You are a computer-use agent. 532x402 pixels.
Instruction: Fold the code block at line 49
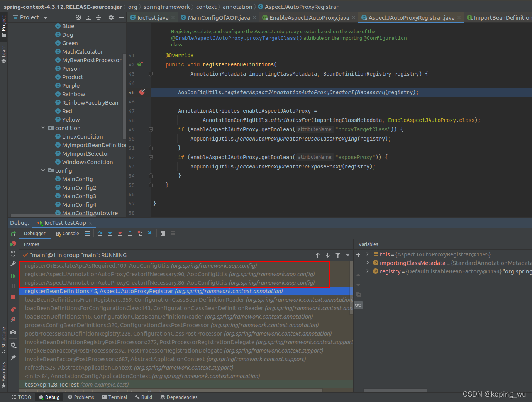coord(151,129)
